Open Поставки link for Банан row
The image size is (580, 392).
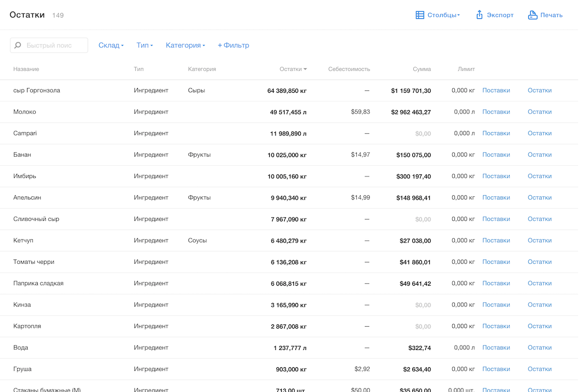[496, 155]
